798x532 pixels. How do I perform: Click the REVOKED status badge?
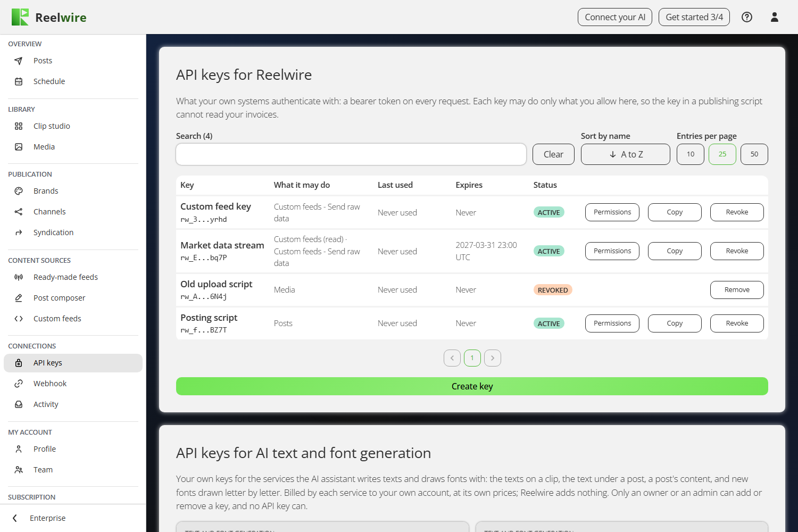553,290
